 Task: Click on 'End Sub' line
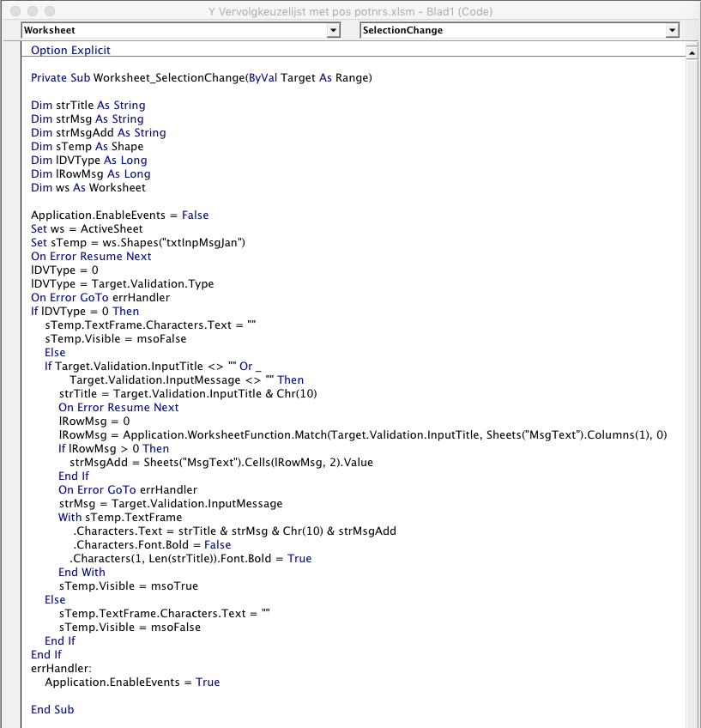[x=52, y=709]
